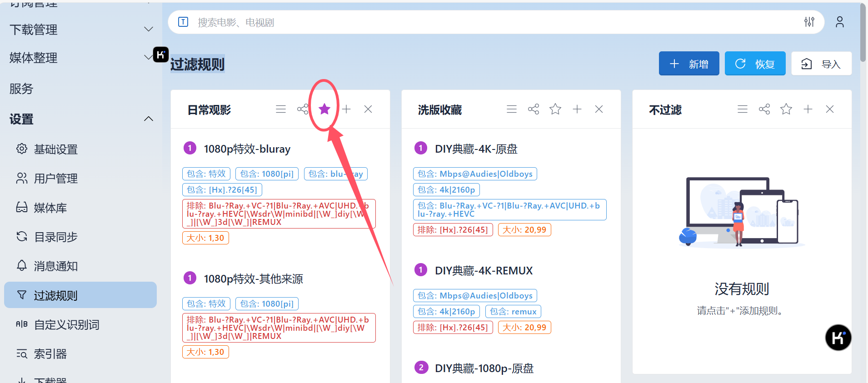Viewport: 868px width, 383px height.
Task: Open the DIY典藏-4K-REMUX rule
Action: pos(484,270)
